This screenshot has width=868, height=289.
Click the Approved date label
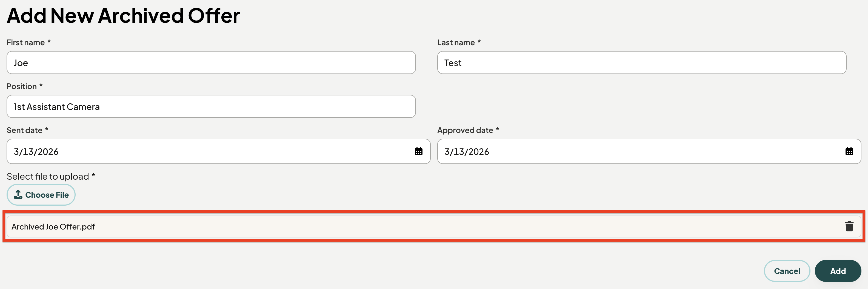465,130
